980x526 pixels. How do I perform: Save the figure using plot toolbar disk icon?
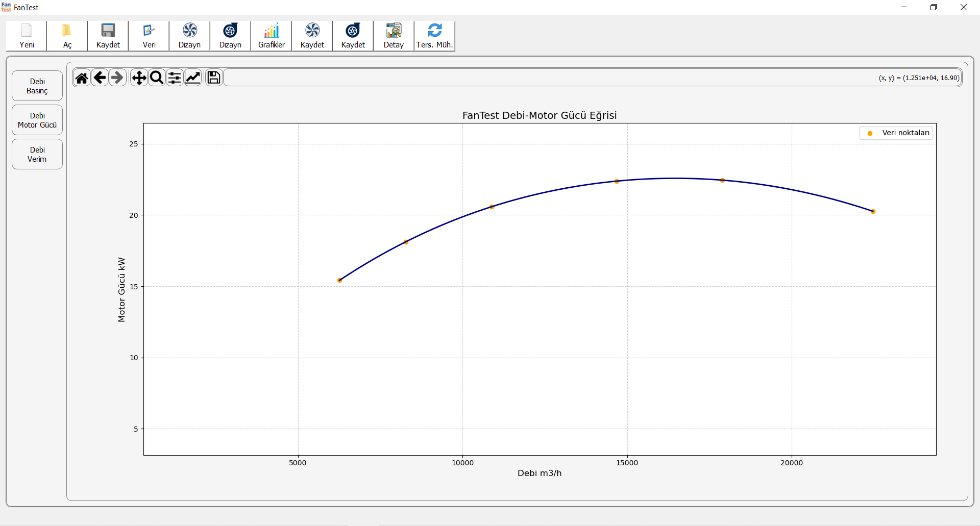tap(214, 78)
